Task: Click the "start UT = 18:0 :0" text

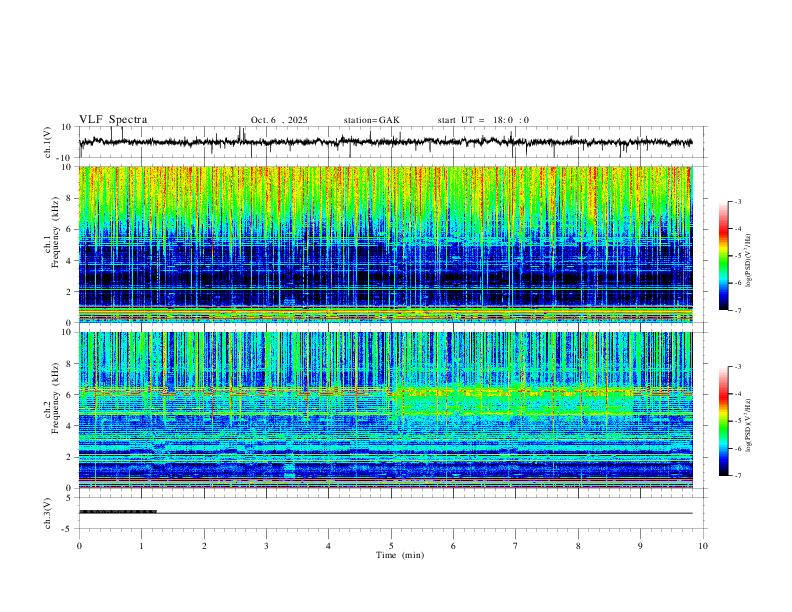Action: point(483,120)
